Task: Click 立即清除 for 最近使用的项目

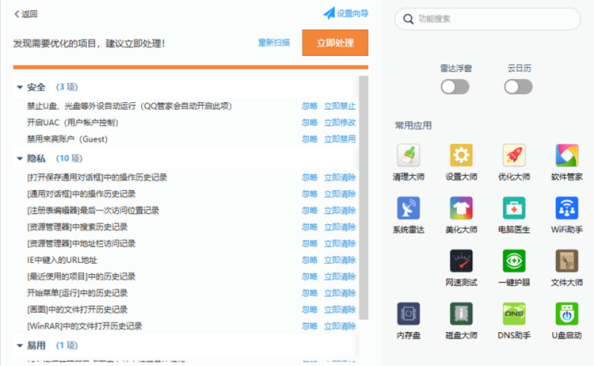Action: tap(340, 277)
